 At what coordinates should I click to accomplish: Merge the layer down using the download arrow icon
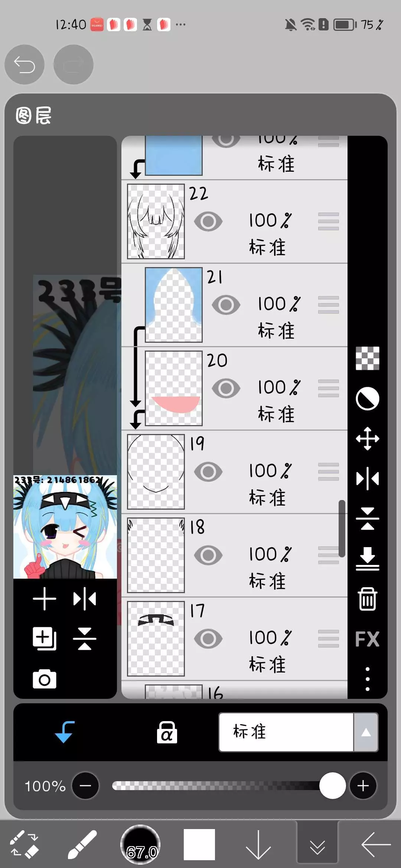tap(367, 559)
